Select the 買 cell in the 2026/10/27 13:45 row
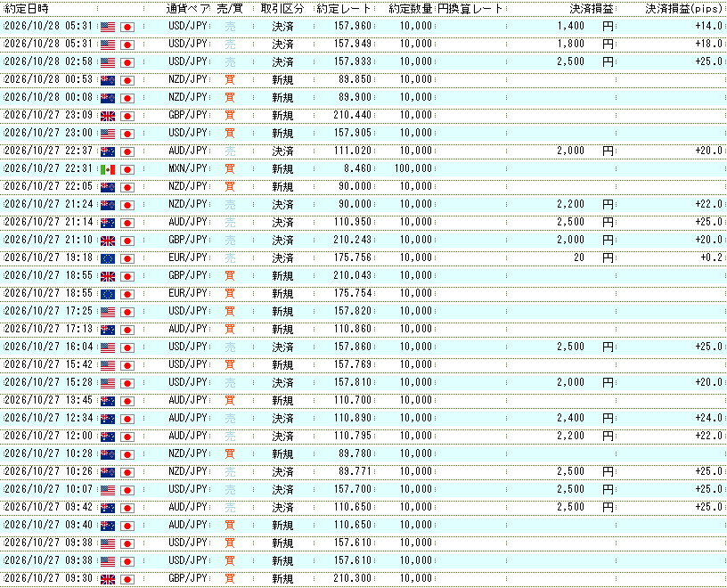 point(230,400)
